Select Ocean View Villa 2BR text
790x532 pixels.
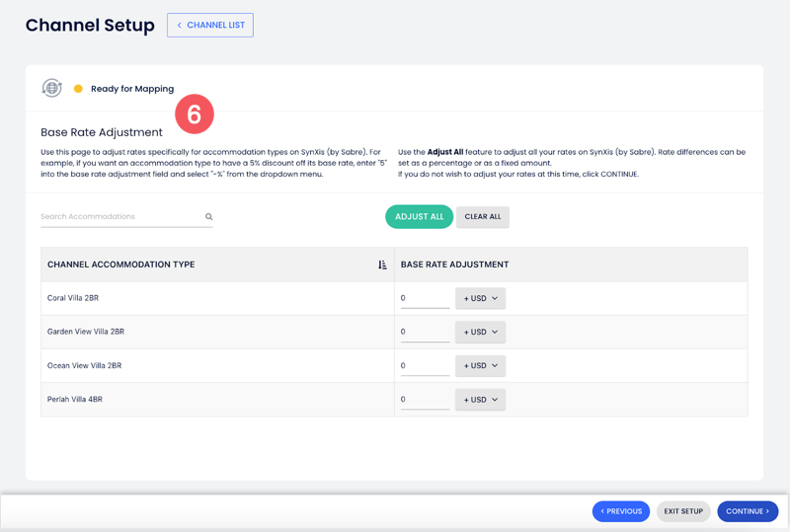point(84,366)
